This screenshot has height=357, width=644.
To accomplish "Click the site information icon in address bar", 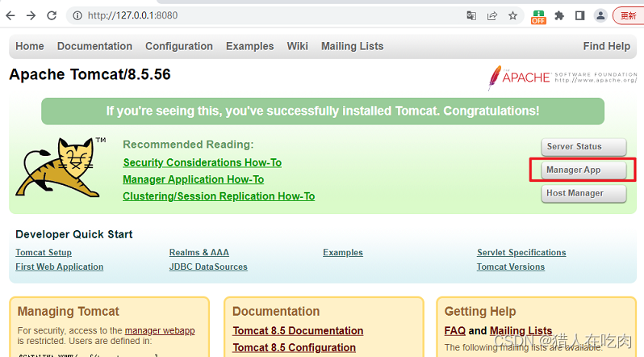I will tap(77, 15).
